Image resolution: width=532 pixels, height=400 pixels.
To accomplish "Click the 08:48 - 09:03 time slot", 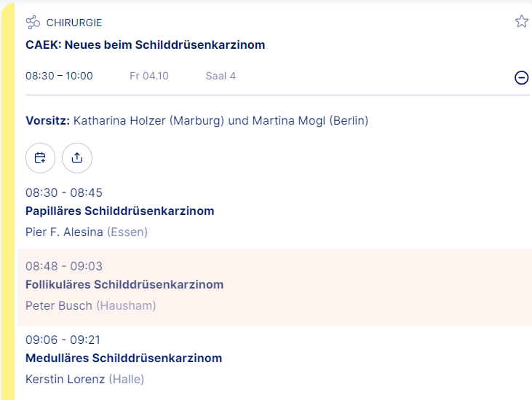I will coord(64,266).
